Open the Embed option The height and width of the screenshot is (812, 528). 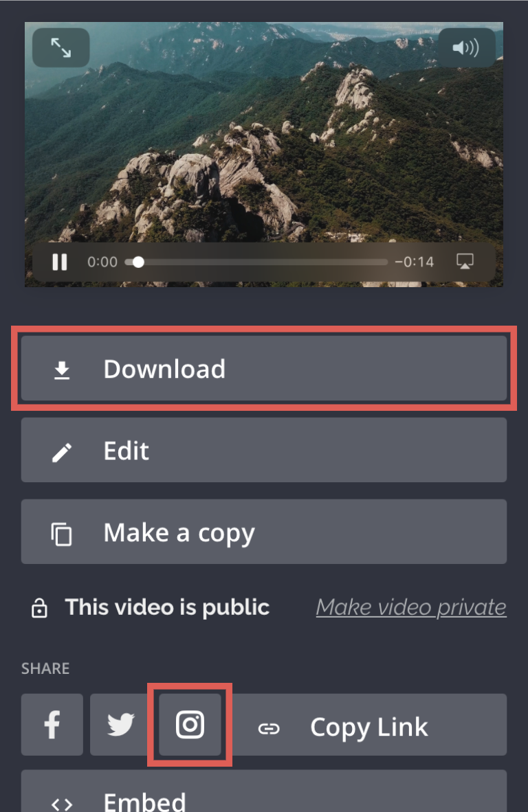pos(264,791)
